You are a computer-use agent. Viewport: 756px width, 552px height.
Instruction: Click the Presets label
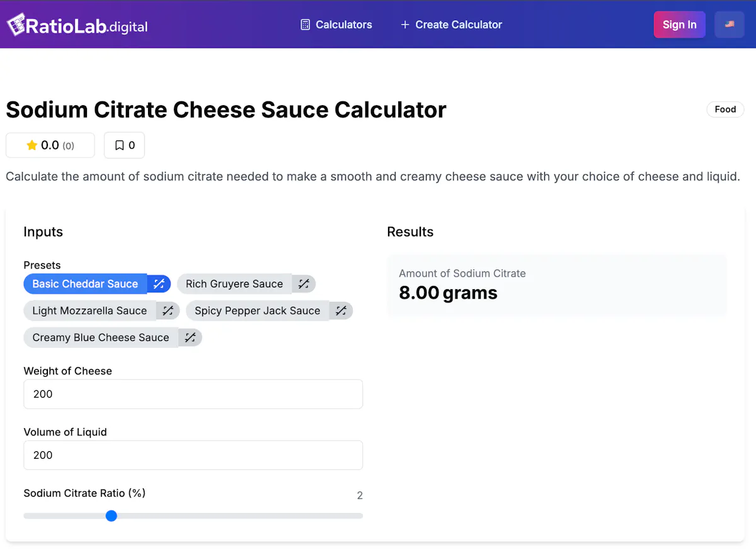[42, 265]
